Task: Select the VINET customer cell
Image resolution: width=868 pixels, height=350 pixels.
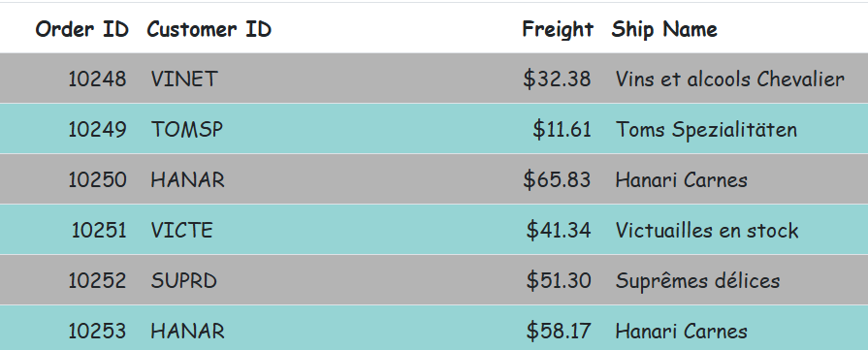Action: 184,79
